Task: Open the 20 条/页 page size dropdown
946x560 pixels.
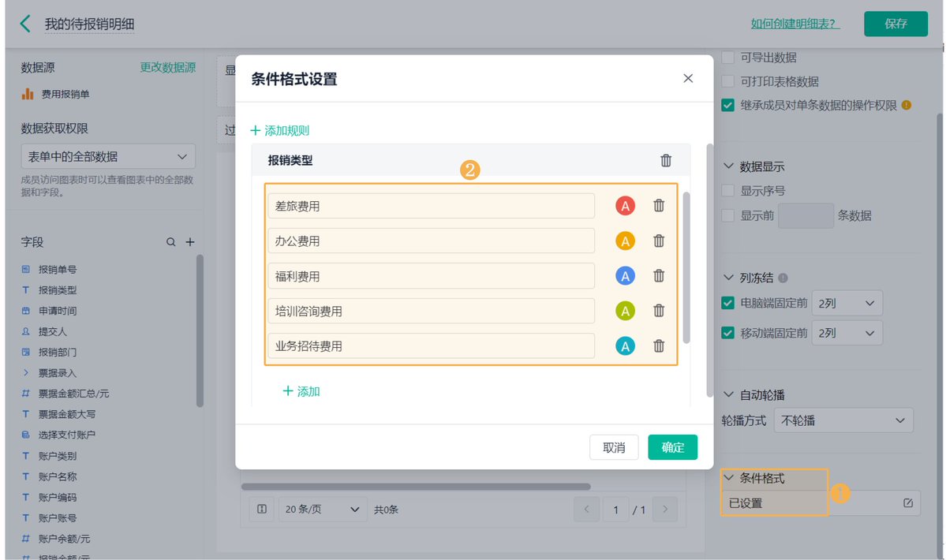Action: (322, 510)
